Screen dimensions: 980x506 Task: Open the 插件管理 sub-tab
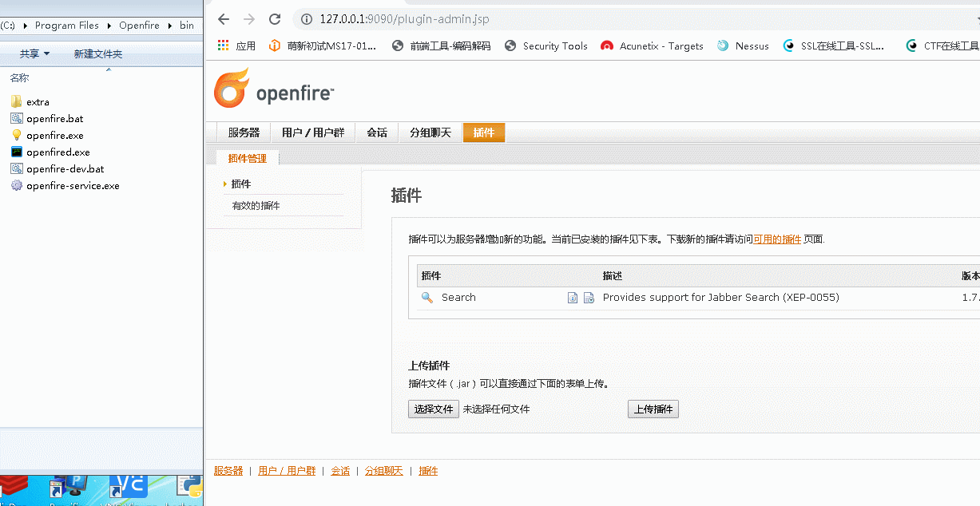pos(248,158)
